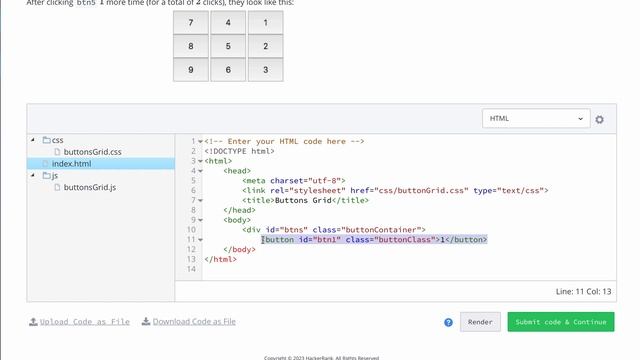
Task: Click the Download Code as File link
Action: point(194,322)
